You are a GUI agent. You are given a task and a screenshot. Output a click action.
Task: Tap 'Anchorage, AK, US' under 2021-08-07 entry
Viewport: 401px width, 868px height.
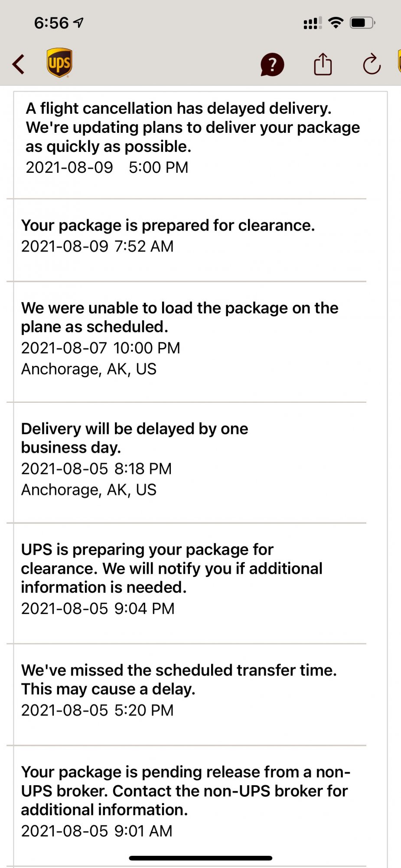89,369
